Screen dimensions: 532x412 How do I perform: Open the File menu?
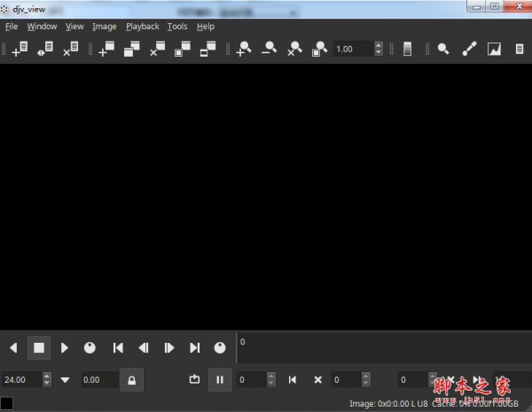pyautogui.click(x=12, y=27)
